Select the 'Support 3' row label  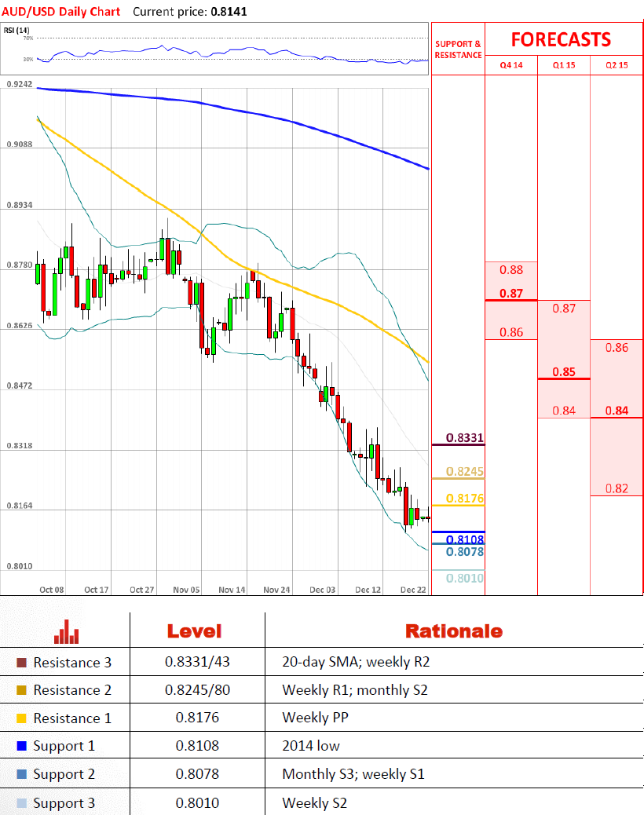tap(64, 803)
